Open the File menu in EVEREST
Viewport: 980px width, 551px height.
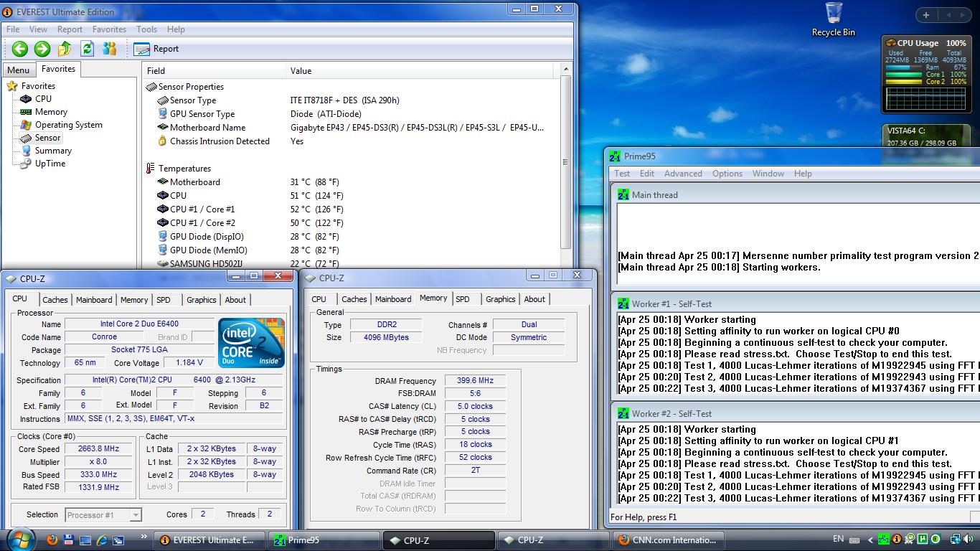[x=13, y=29]
